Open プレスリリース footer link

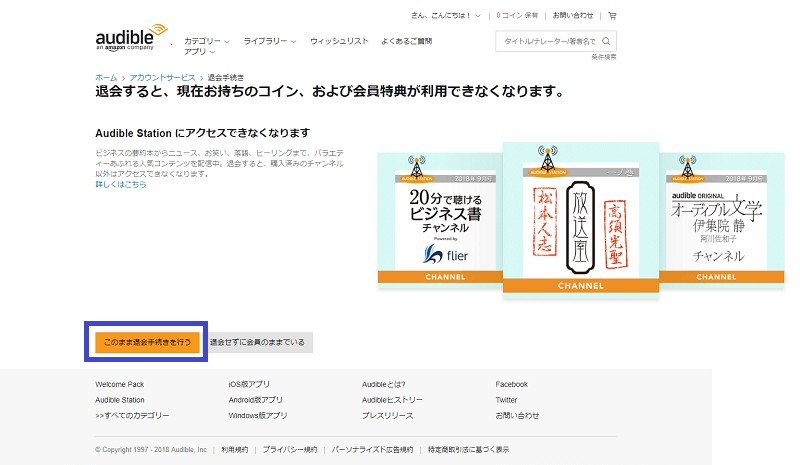[388, 415]
